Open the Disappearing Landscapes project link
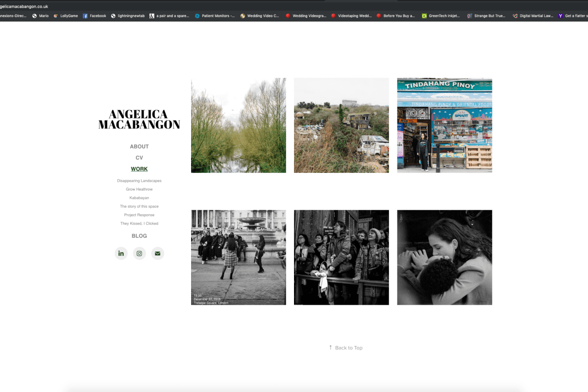The width and height of the screenshot is (588, 392). coord(139,181)
